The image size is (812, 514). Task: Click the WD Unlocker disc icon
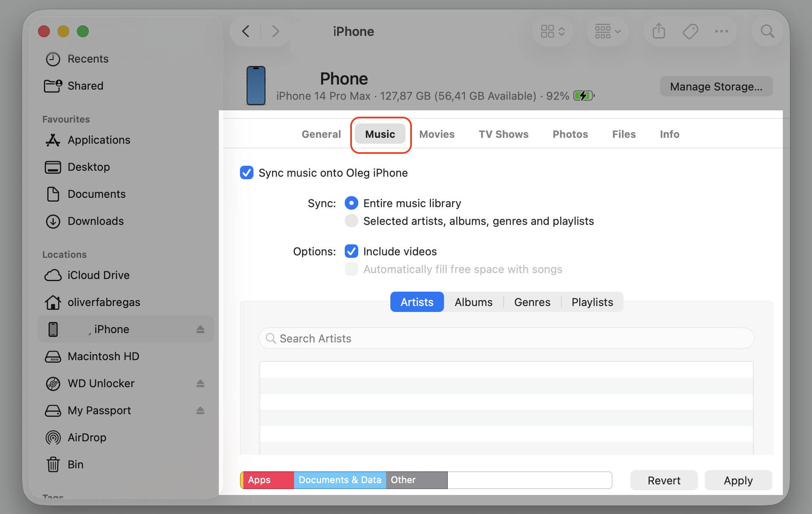53,383
